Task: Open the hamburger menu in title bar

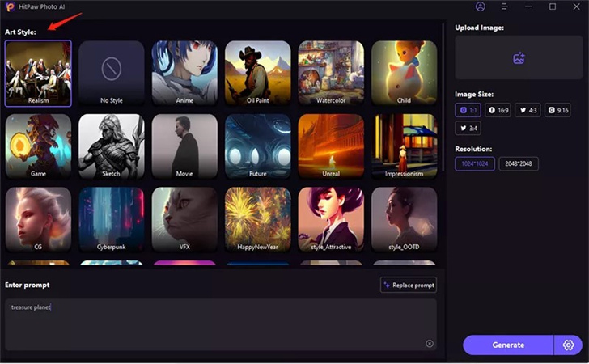Action: point(505,6)
